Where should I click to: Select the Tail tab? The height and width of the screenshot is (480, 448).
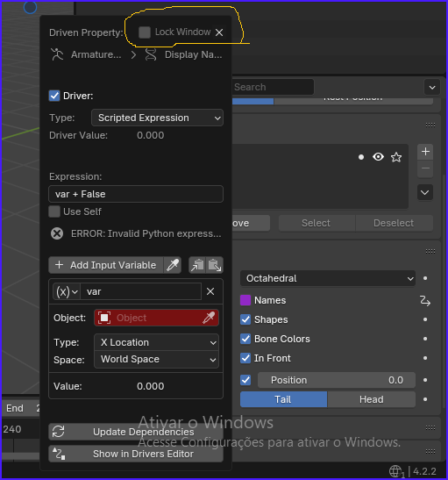[x=283, y=399]
